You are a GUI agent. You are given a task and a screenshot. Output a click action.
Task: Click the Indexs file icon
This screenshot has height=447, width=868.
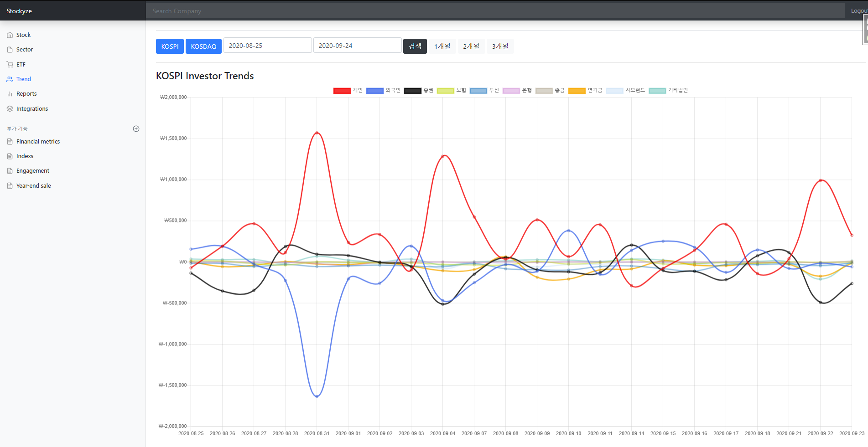[x=10, y=156]
